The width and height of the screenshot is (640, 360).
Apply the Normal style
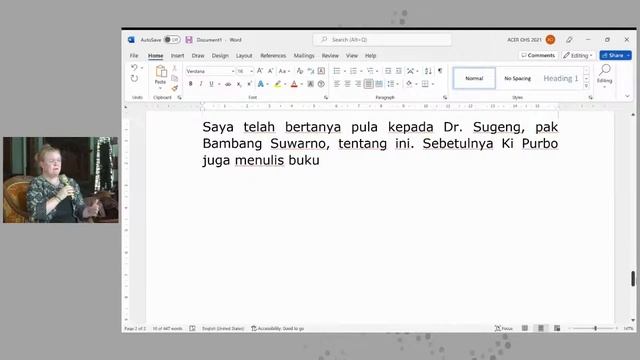click(474, 78)
